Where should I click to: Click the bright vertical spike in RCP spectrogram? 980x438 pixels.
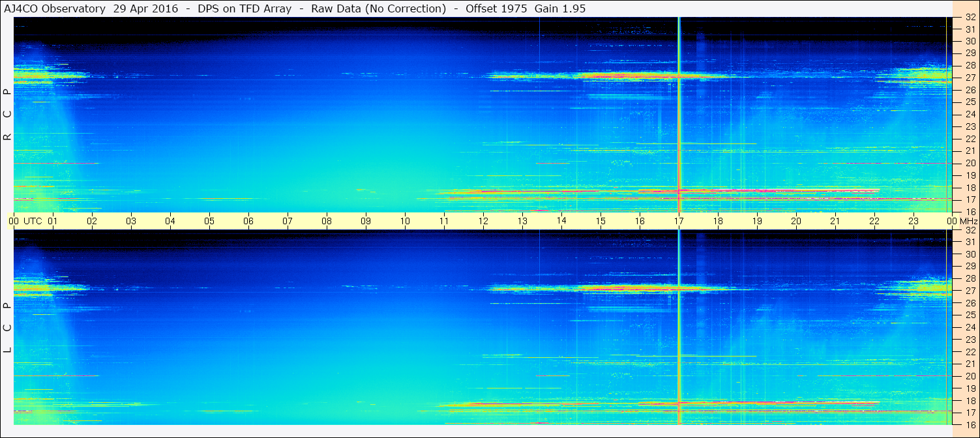[x=679, y=115]
